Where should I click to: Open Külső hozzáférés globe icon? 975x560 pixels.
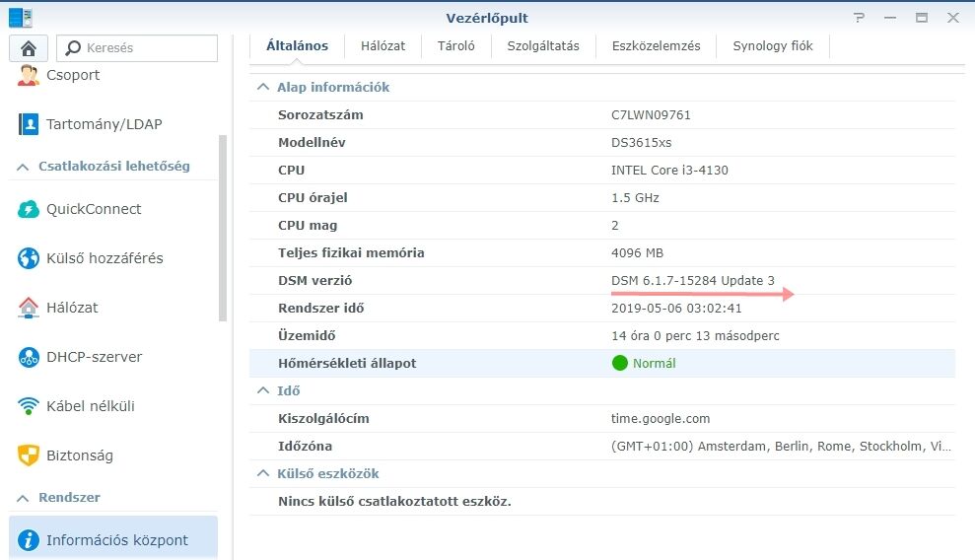tap(29, 258)
